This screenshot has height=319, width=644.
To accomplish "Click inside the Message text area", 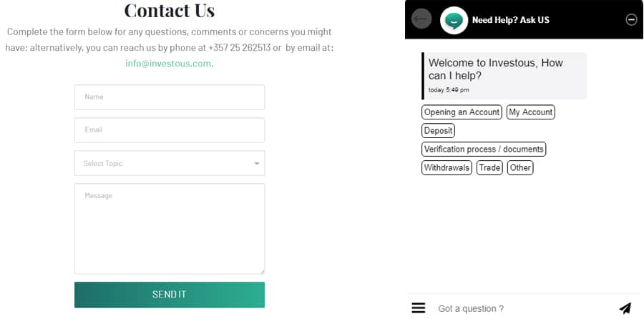I will coord(170,229).
